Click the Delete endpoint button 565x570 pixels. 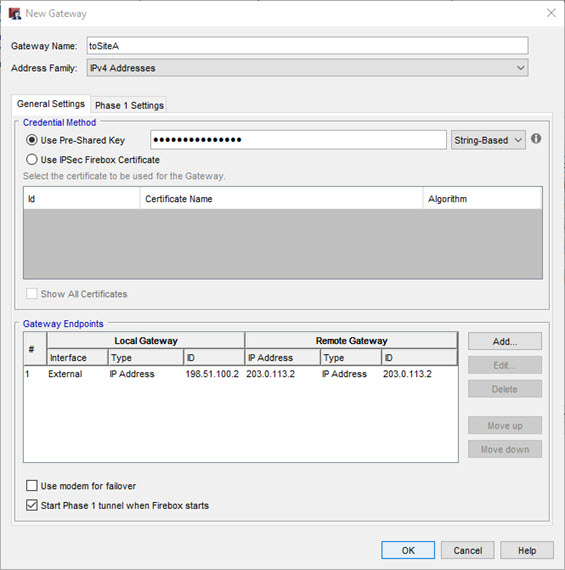(x=505, y=389)
